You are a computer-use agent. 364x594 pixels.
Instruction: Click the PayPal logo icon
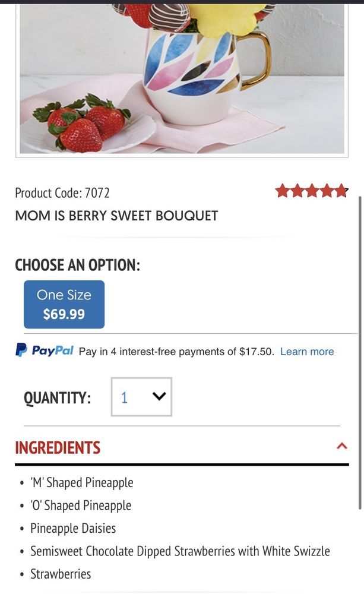(x=21, y=350)
